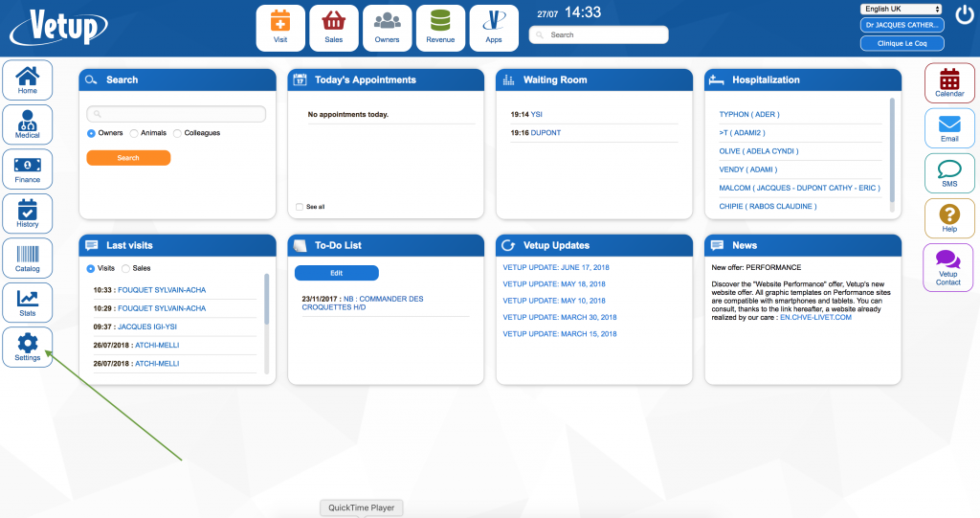
Task: Open the Revenue icon
Action: tap(440, 28)
